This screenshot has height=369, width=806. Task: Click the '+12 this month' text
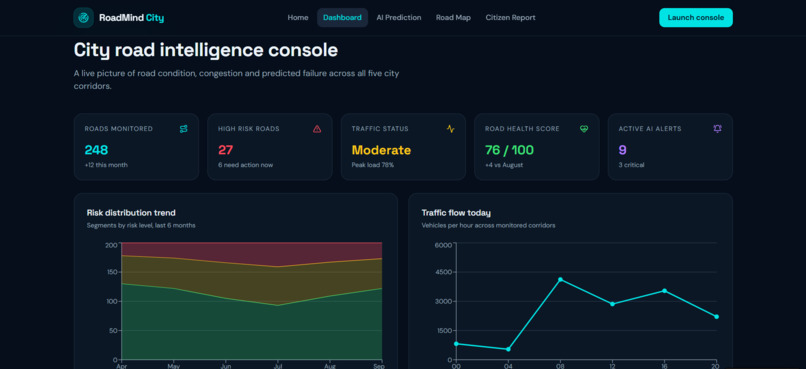pos(106,165)
